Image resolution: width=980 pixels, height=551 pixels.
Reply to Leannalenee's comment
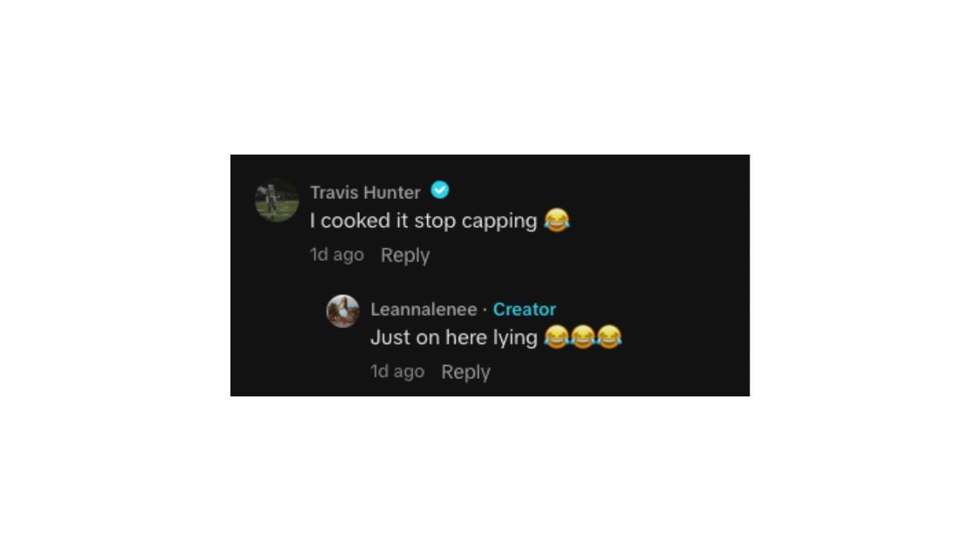[x=465, y=371]
